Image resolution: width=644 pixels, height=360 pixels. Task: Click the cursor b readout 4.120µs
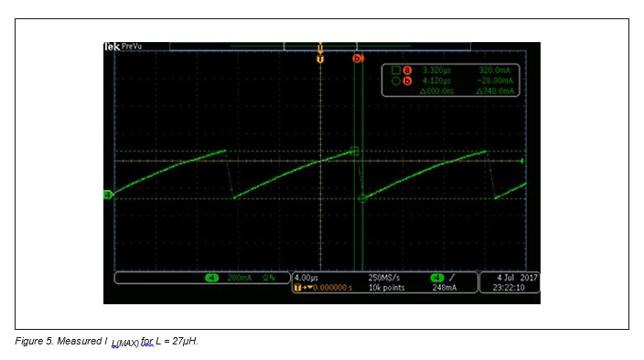[x=436, y=80]
